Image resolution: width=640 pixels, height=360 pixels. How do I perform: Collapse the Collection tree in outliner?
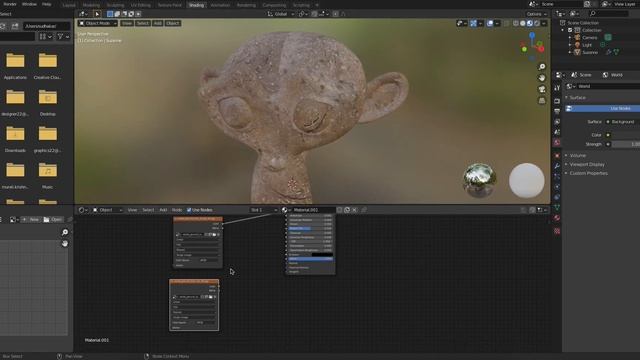coord(563,30)
